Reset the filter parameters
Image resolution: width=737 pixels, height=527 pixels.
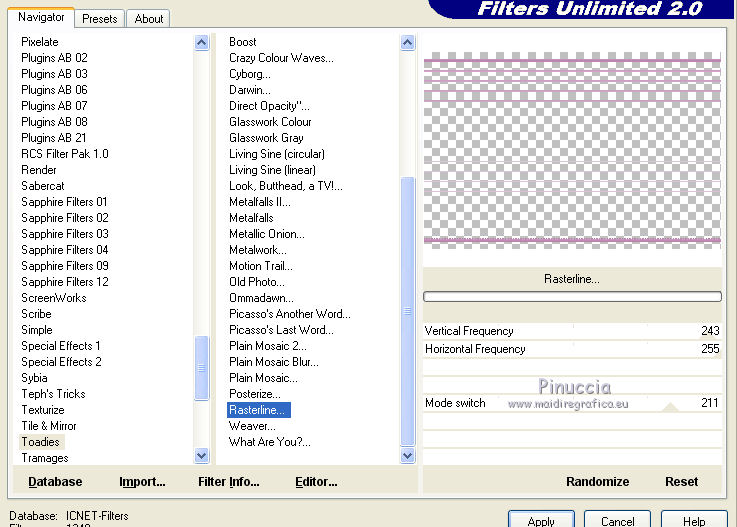[x=681, y=481]
